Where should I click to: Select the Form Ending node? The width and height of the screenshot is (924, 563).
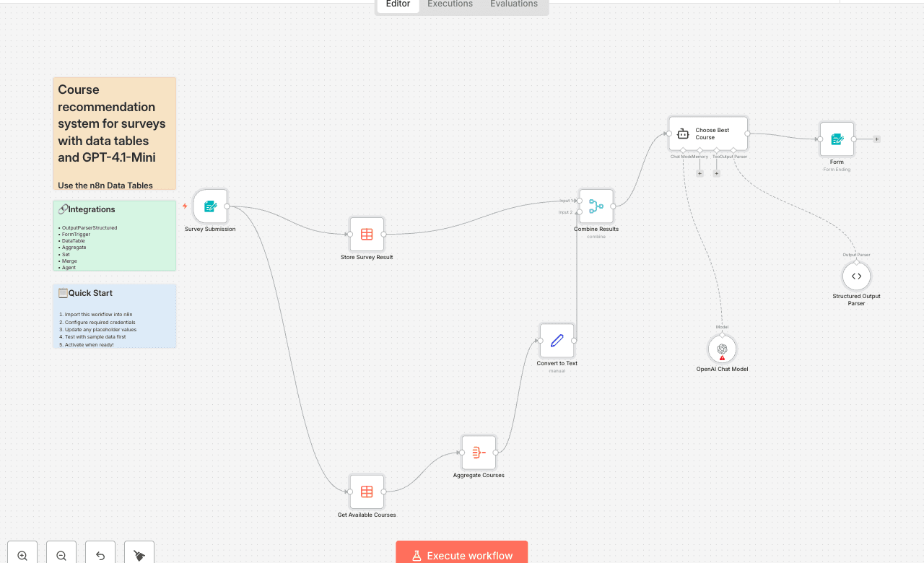[x=837, y=139]
